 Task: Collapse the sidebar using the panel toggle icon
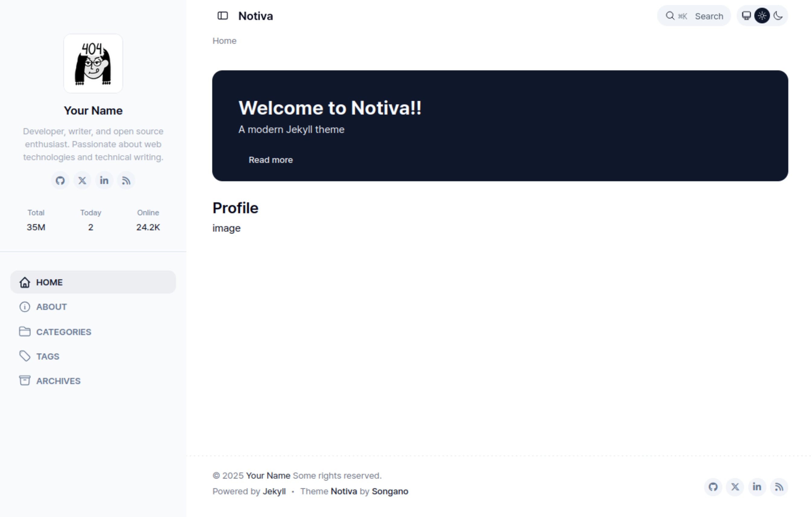coord(222,15)
